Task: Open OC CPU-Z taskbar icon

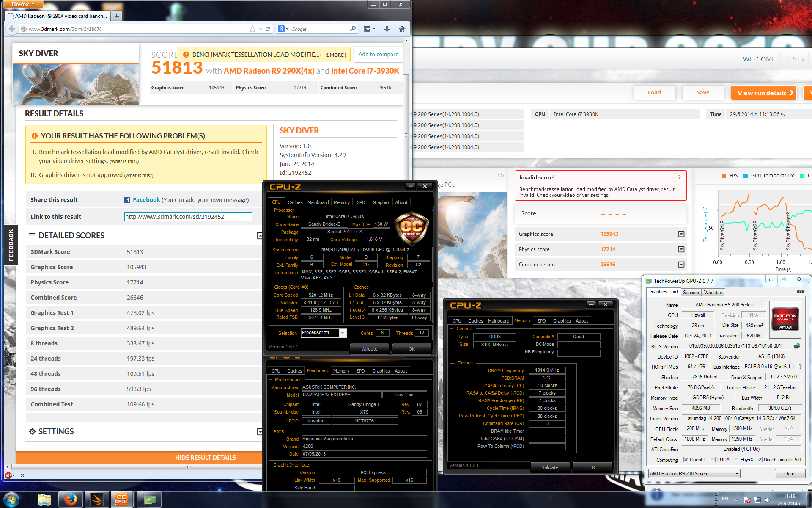Action: pyautogui.click(x=121, y=500)
